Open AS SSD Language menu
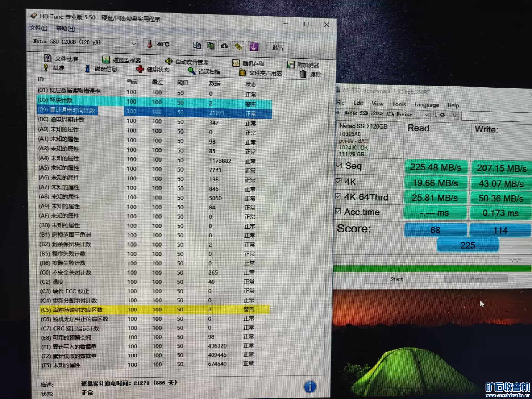The image size is (532, 399). click(426, 105)
